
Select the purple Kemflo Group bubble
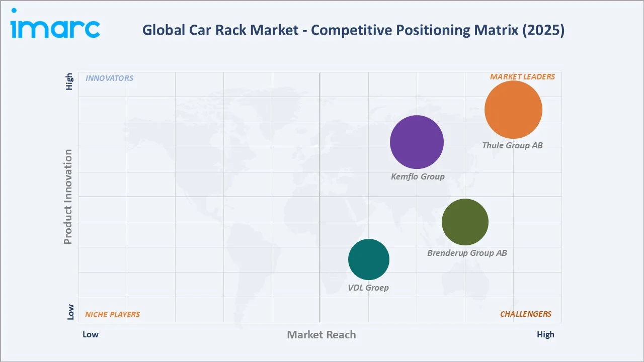click(x=417, y=142)
